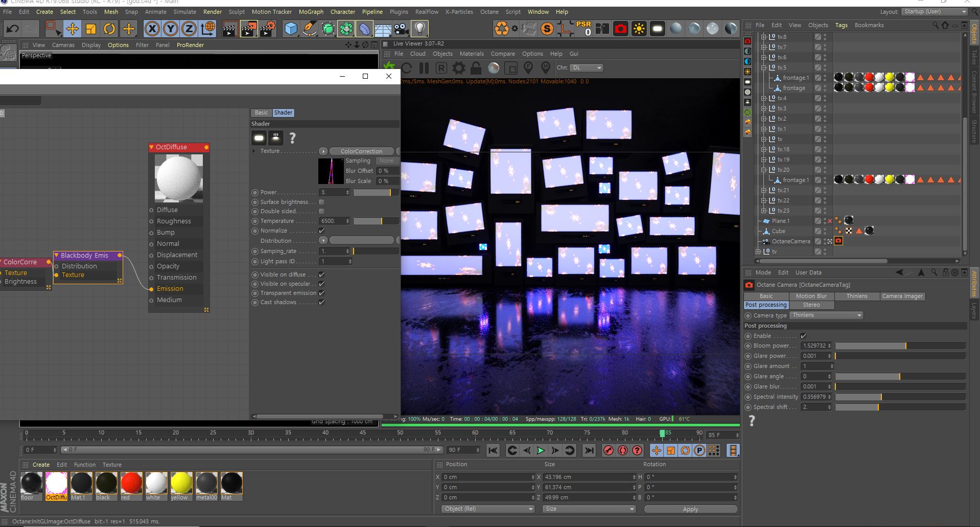Viewport: 980px width, 527px height.
Task: Click Live Viewer material picker M pin
Action: pyautogui.click(x=546, y=67)
